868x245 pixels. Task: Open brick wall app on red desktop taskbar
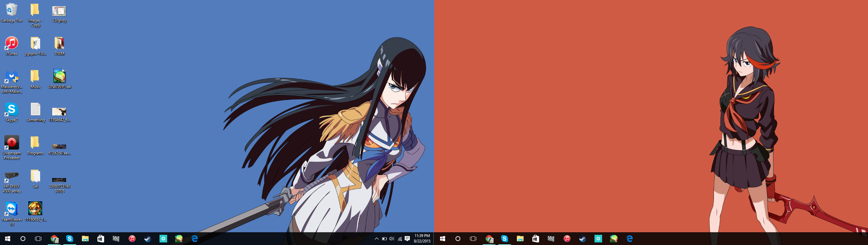point(551,239)
